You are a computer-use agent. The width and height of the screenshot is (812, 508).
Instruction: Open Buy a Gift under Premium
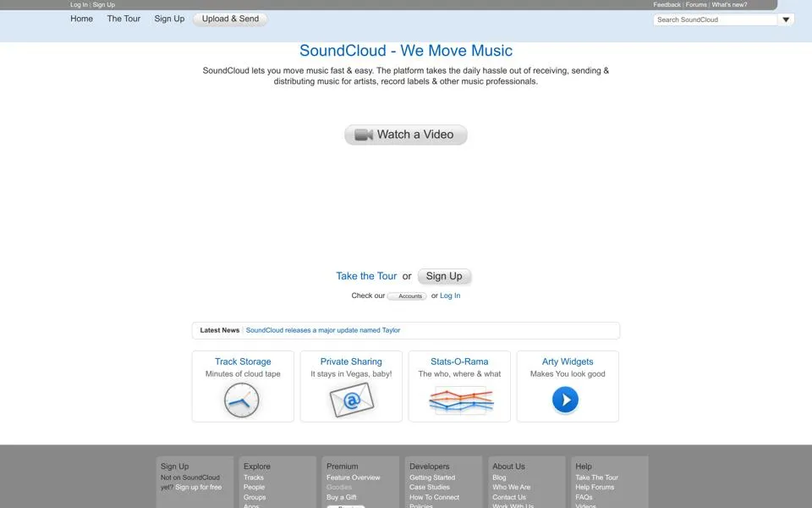[342, 497]
